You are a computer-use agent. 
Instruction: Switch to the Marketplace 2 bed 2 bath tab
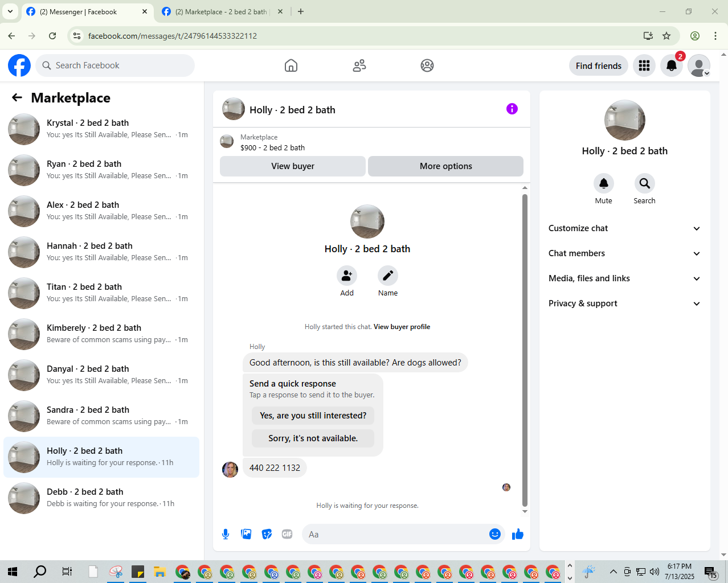(x=222, y=11)
